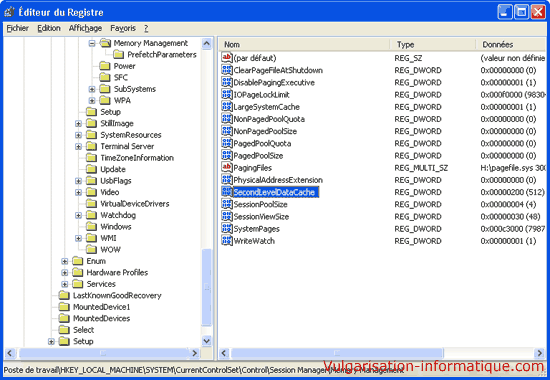Expand the Terminal Server key
550x380 pixels.
(x=79, y=147)
